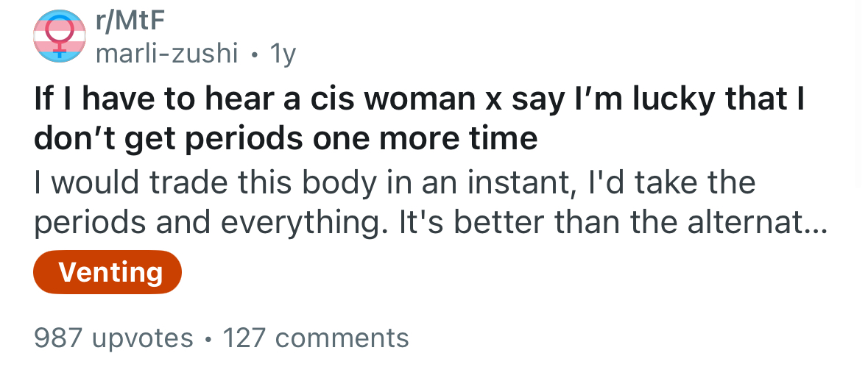This screenshot has width=868, height=367.
Task: Click the pink female symbol in avatar
Action: pyautogui.click(x=59, y=36)
